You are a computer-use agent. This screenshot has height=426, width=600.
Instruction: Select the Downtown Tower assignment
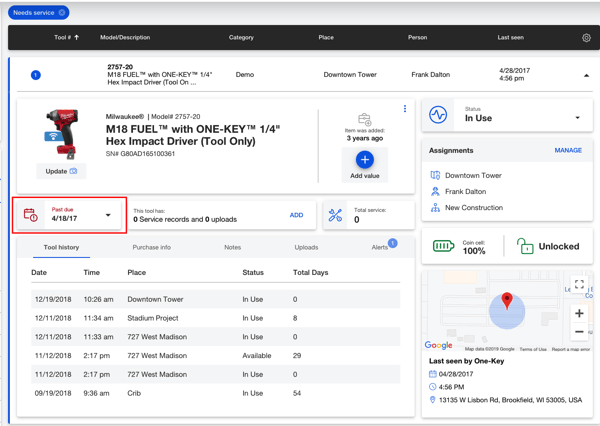point(473,175)
